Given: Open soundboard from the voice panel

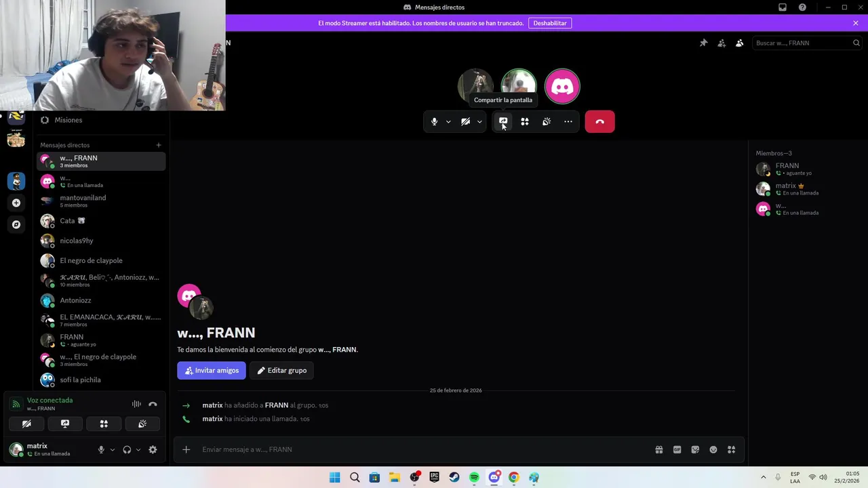Looking at the screenshot, I should [142, 424].
